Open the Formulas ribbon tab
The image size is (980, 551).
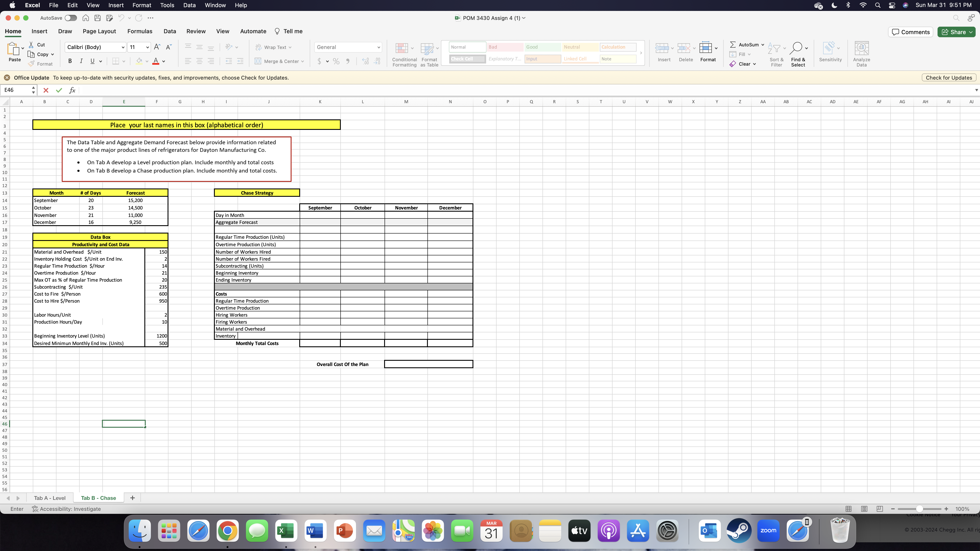pyautogui.click(x=140, y=31)
